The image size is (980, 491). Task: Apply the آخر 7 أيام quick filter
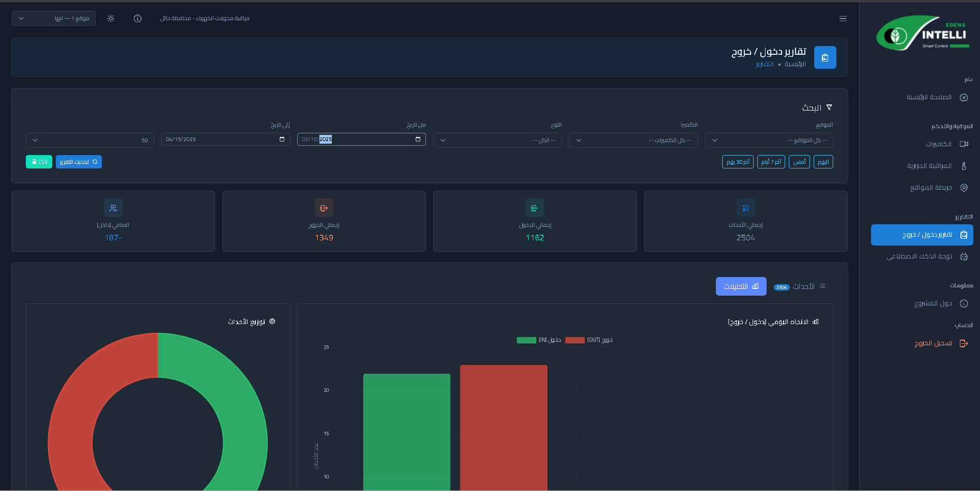[x=771, y=162]
